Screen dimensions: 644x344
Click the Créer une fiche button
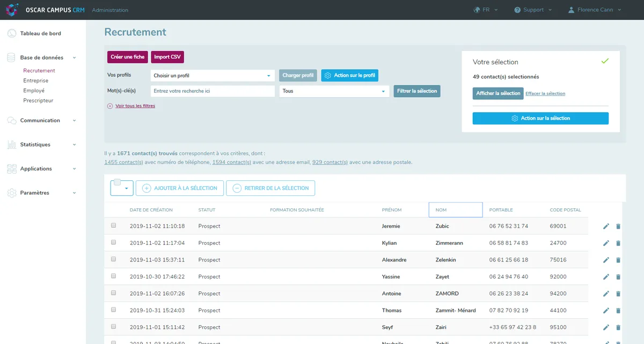(x=127, y=57)
